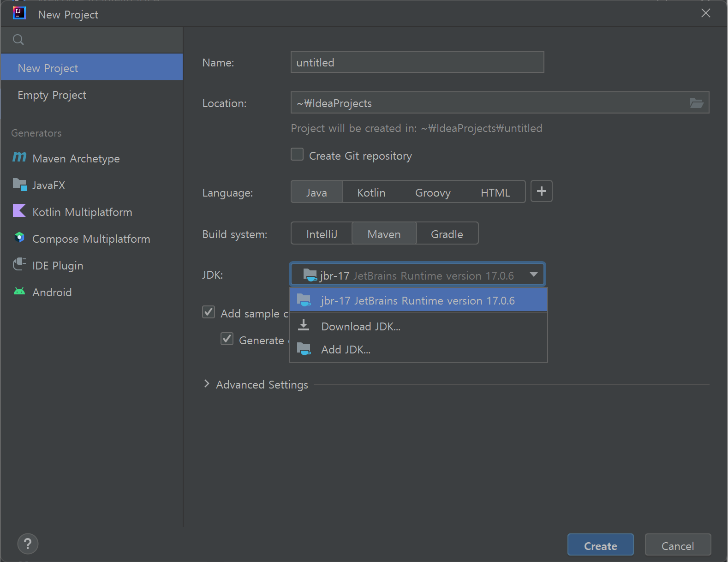
Task: Click the Create button
Action: (x=600, y=545)
